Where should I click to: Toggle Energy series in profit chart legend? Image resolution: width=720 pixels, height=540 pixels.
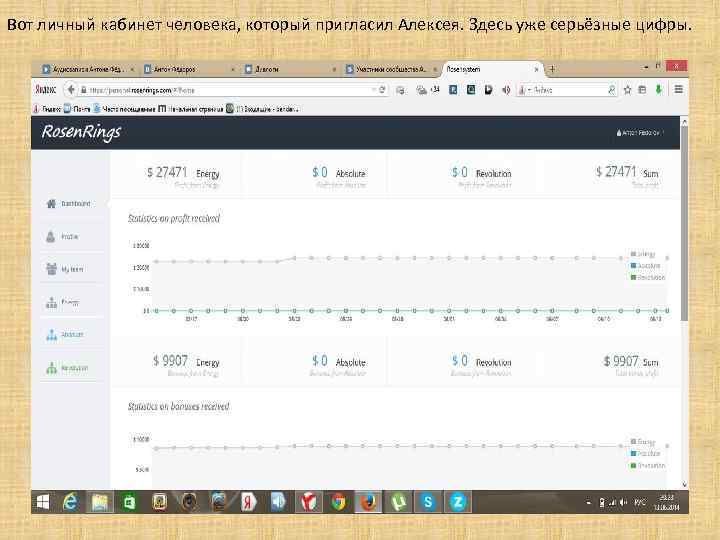point(643,254)
